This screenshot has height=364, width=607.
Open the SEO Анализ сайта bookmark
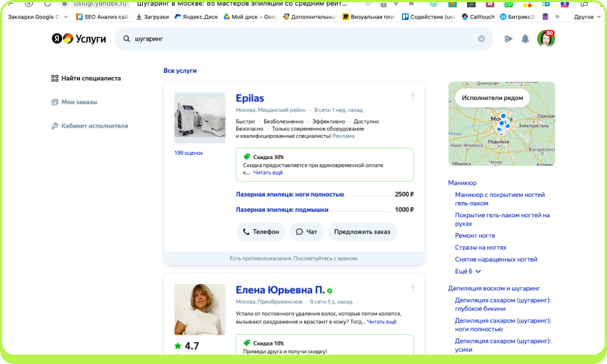click(x=103, y=17)
